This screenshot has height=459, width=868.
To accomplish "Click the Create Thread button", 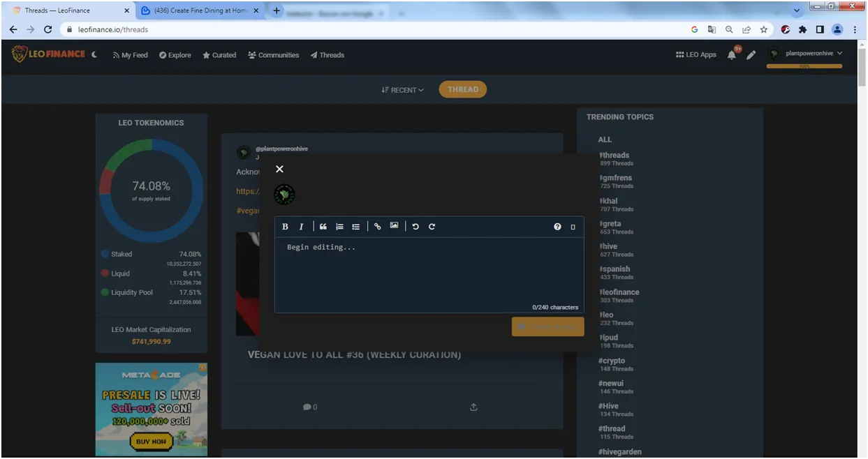I will tap(547, 327).
